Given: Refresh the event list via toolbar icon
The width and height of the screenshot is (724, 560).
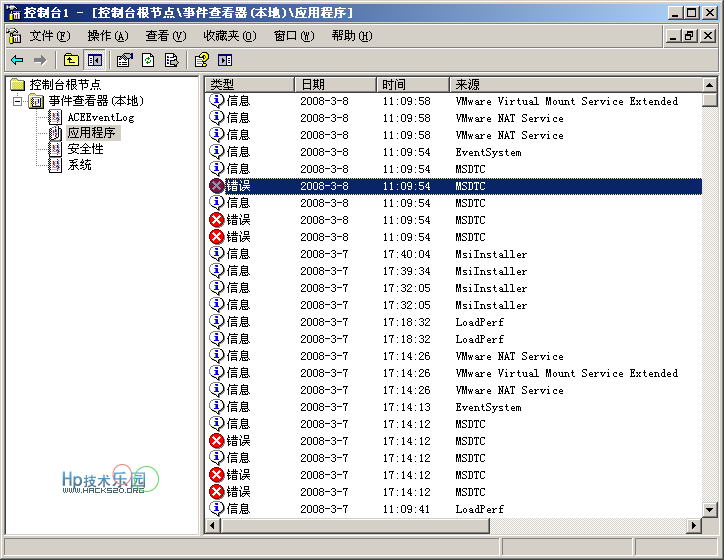Looking at the screenshot, I should [148, 60].
